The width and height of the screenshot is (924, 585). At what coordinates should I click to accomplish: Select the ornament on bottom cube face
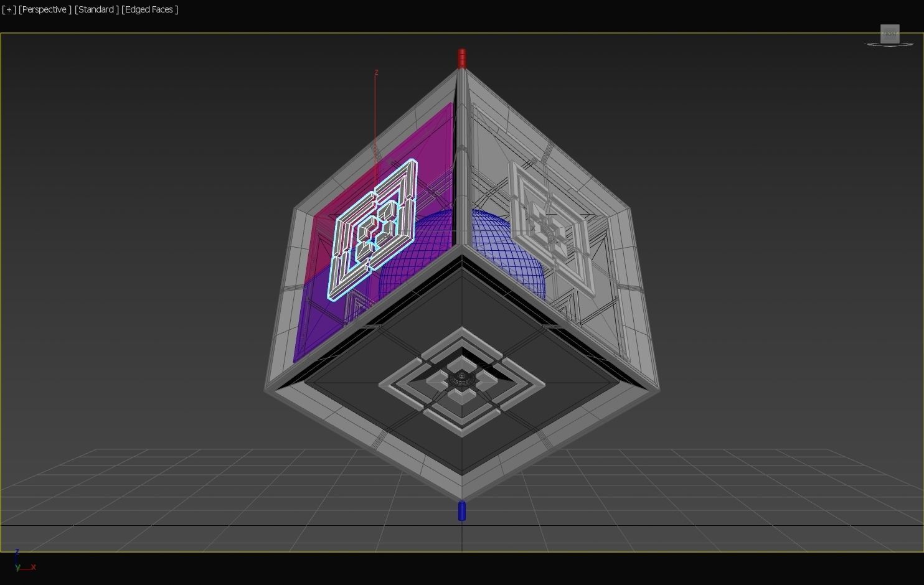(461, 382)
